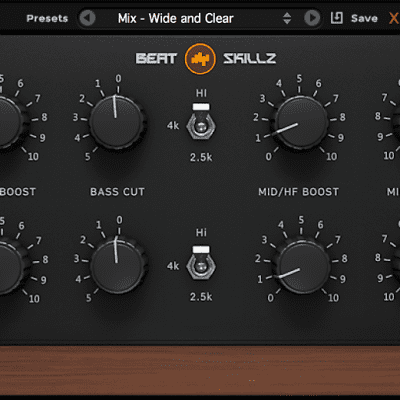Click the top-row '2.5k' frequency label

point(201,157)
